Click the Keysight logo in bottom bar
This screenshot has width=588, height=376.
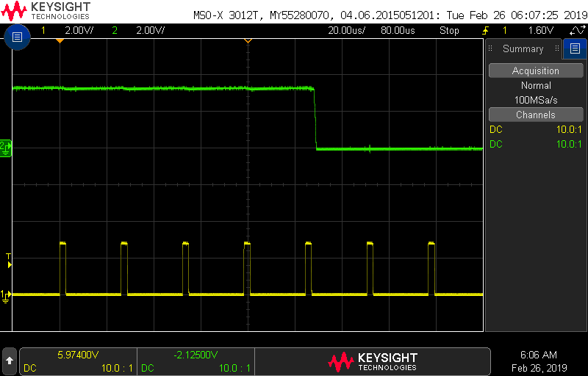tap(373, 361)
